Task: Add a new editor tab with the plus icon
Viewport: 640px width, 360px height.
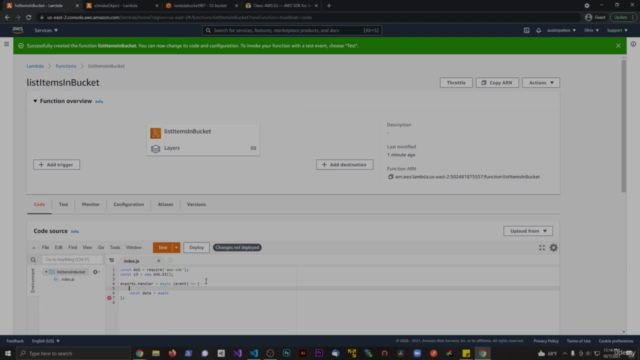Action: [170, 260]
